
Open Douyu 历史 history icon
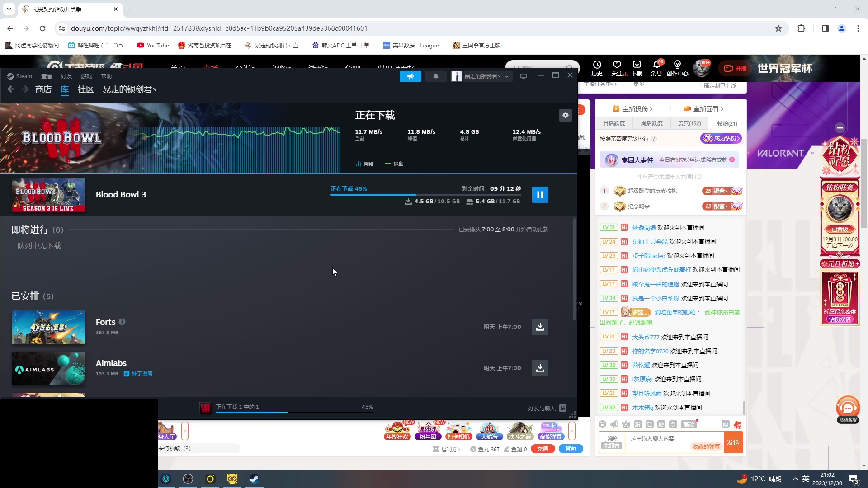click(x=597, y=68)
